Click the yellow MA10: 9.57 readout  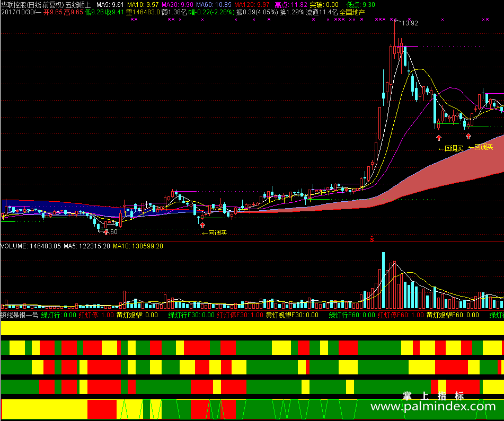pos(143,5)
